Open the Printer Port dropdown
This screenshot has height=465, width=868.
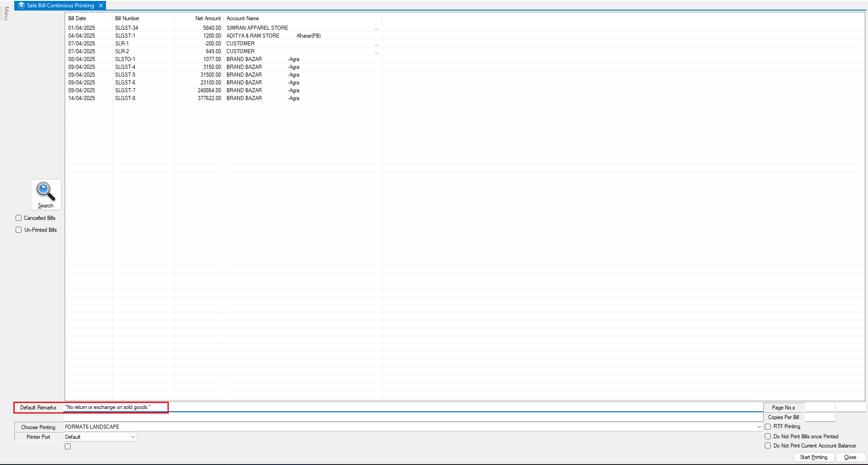click(x=133, y=437)
